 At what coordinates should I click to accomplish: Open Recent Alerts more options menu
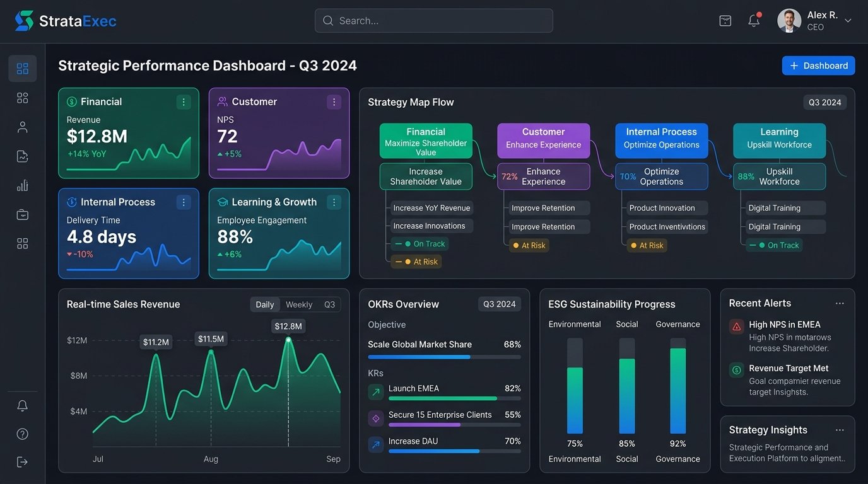pos(840,304)
